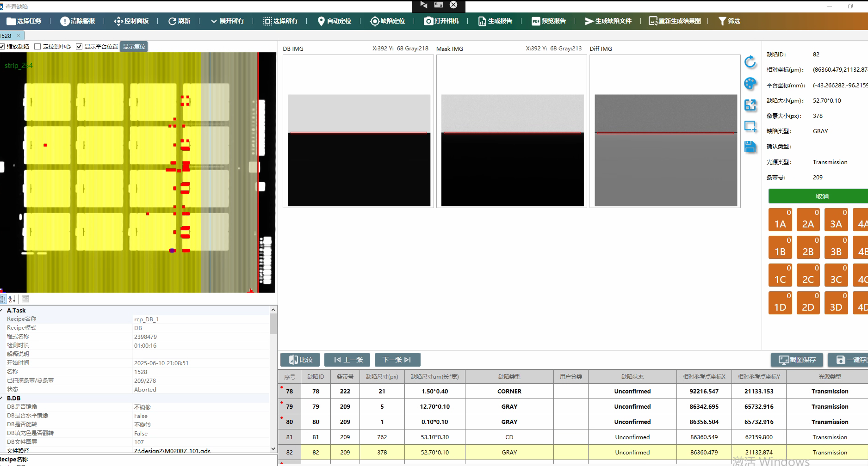This screenshot has height=466, width=868.
Task: Select defect row 81 with CD type
Action: click(x=573, y=437)
